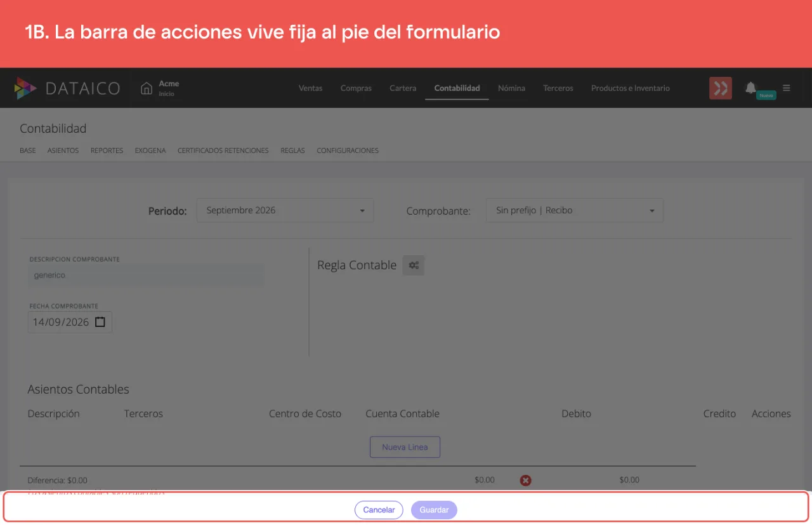This screenshot has height=525, width=812.
Task: Click the Fecha Comprobante date field
Action: coord(70,322)
